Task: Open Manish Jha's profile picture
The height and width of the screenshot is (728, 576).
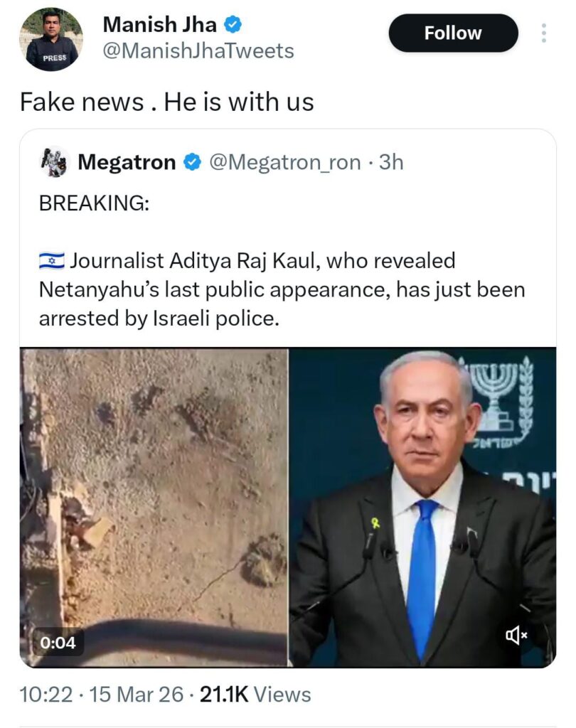Action: click(51, 39)
